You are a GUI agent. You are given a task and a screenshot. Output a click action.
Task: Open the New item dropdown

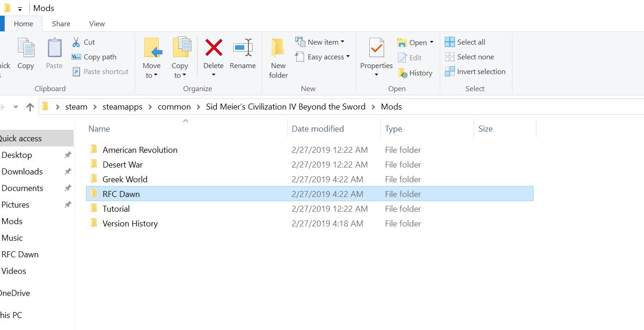[x=320, y=42]
